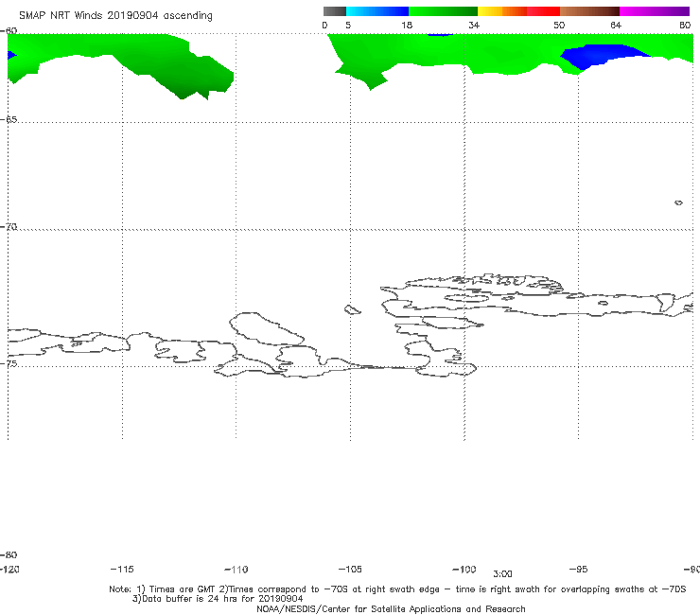700x615 pixels.
Task: Click the swath time label '3:00'
Action: [502, 574]
